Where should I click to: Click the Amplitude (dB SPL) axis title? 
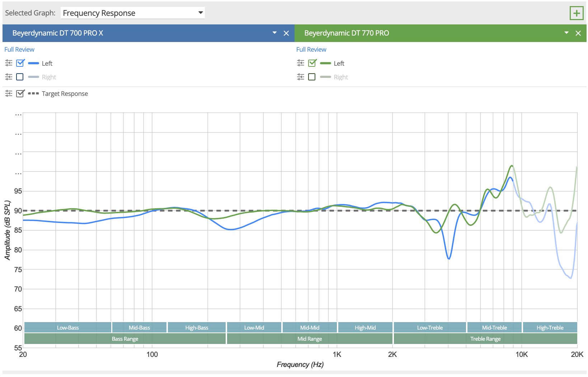[x=8, y=230]
